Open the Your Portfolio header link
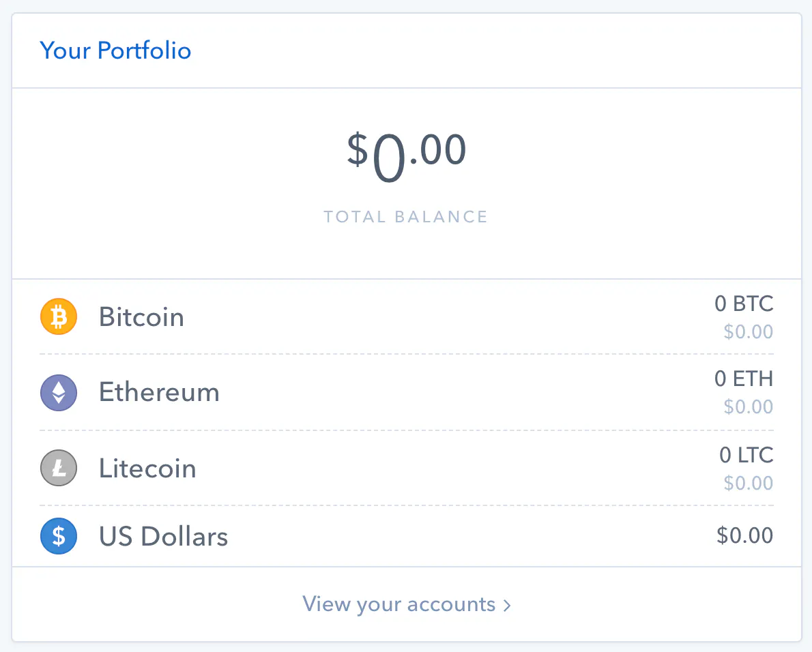This screenshot has height=652, width=812. pyautogui.click(x=115, y=50)
